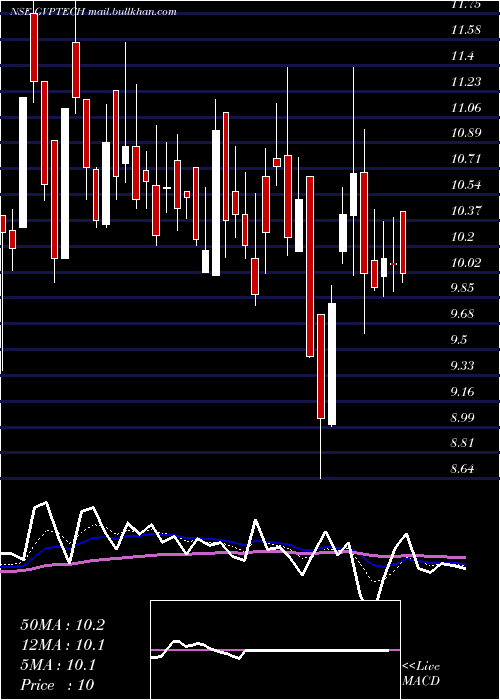Click the 10.37 price axis label
The height and width of the screenshot is (700, 500).
[x=466, y=211]
